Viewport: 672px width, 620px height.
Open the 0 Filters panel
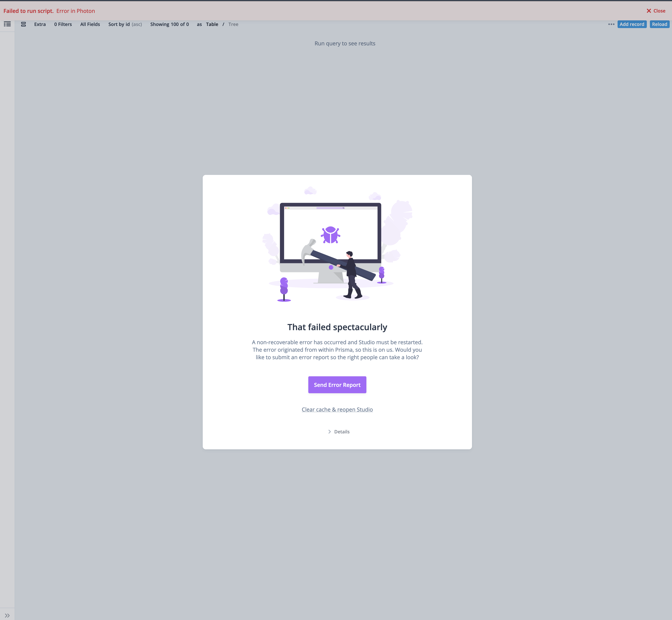[63, 24]
